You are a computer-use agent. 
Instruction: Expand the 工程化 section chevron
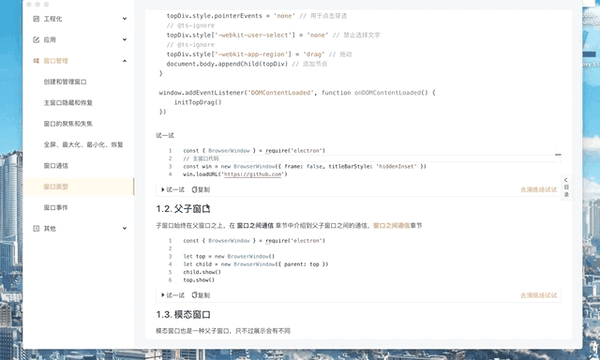(124, 19)
